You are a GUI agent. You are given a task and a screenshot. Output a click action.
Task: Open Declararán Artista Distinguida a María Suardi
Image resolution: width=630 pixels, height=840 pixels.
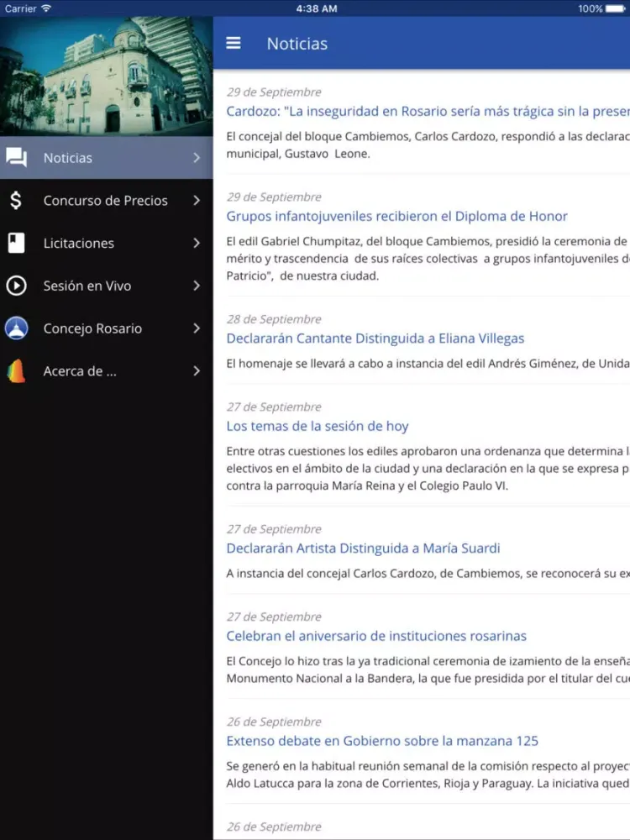tap(363, 549)
